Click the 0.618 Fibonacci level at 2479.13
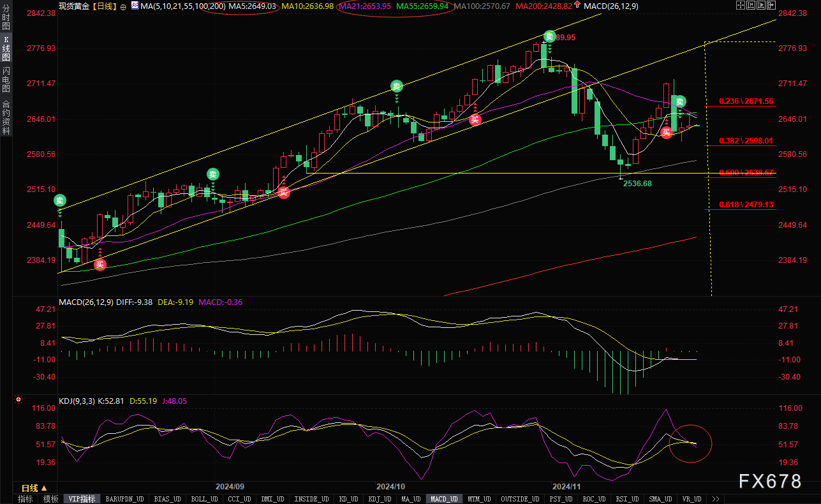821x504 pixels. (x=746, y=205)
